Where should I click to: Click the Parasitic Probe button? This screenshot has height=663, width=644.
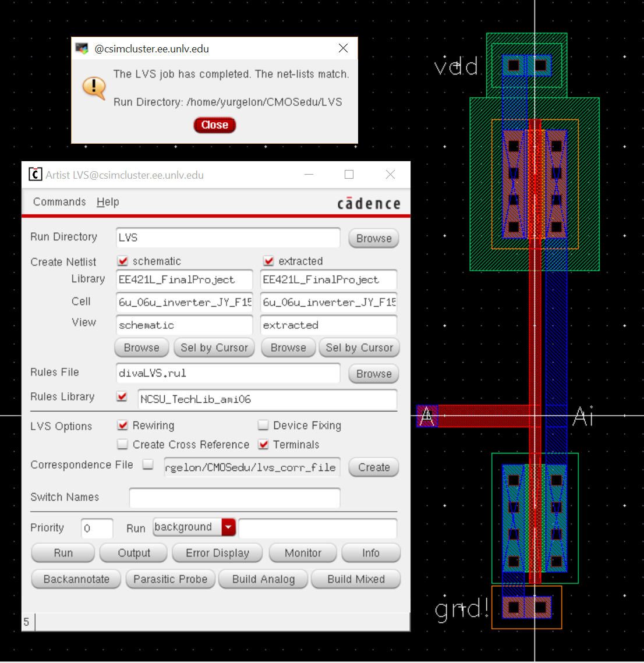coord(170,579)
